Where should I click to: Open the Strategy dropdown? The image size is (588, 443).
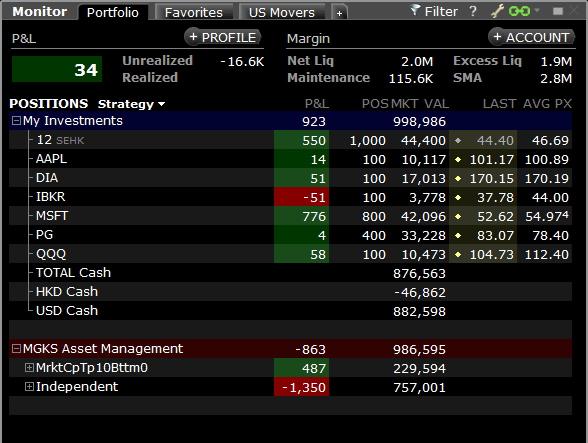pyautogui.click(x=131, y=104)
